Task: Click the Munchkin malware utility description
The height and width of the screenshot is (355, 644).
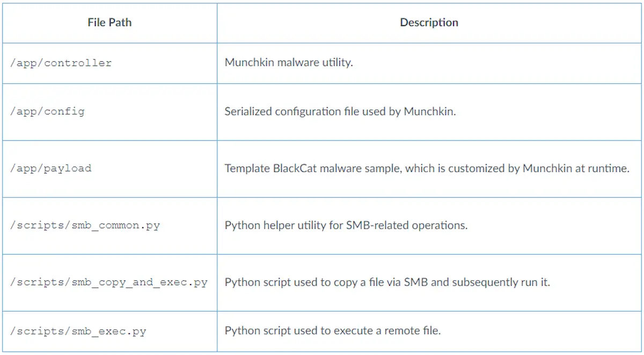Action: [x=289, y=62]
